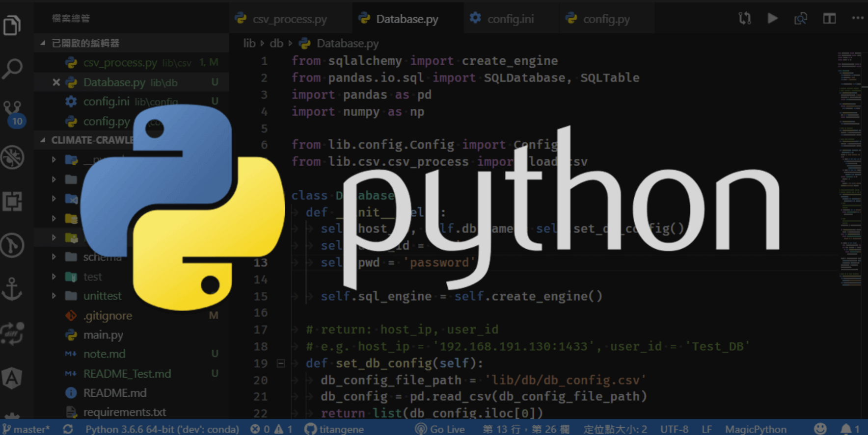Open .gitignore in the file tree
The image size is (868, 435).
click(131, 315)
